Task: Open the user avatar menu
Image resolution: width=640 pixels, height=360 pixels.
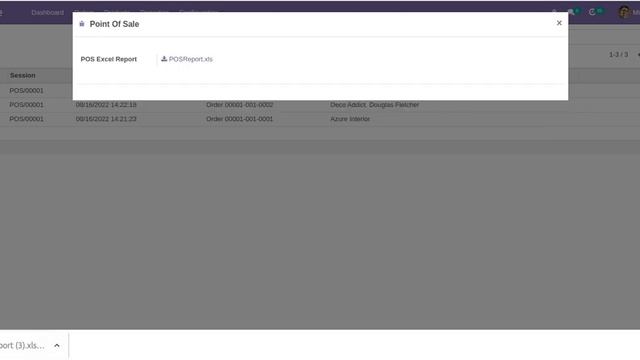Action: pos(624,12)
